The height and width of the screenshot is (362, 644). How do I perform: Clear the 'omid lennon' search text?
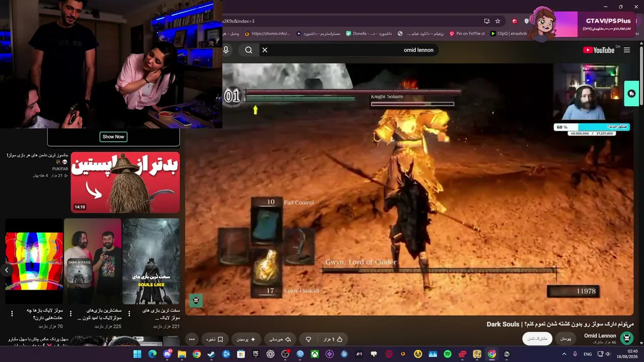[265, 50]
